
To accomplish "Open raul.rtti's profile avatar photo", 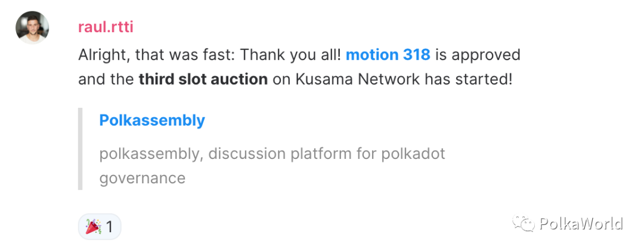I will [x=32, y=27].
